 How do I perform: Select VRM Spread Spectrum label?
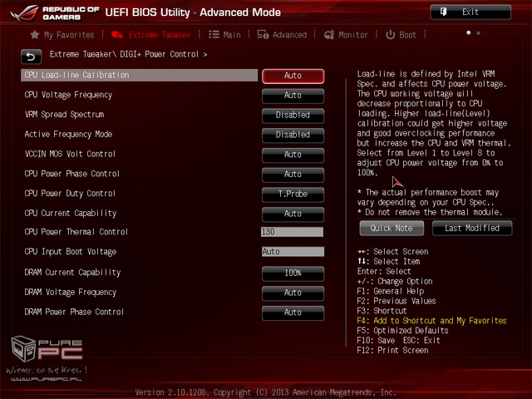[64, 115]
